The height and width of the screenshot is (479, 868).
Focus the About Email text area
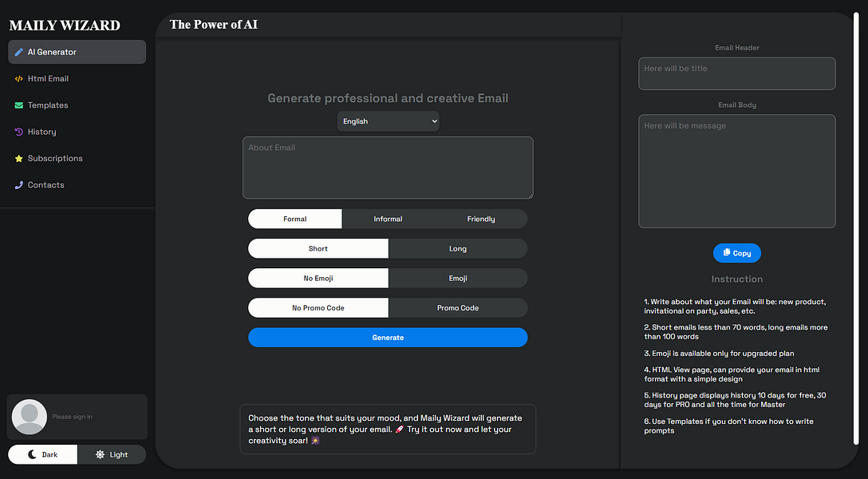[388, 168]
